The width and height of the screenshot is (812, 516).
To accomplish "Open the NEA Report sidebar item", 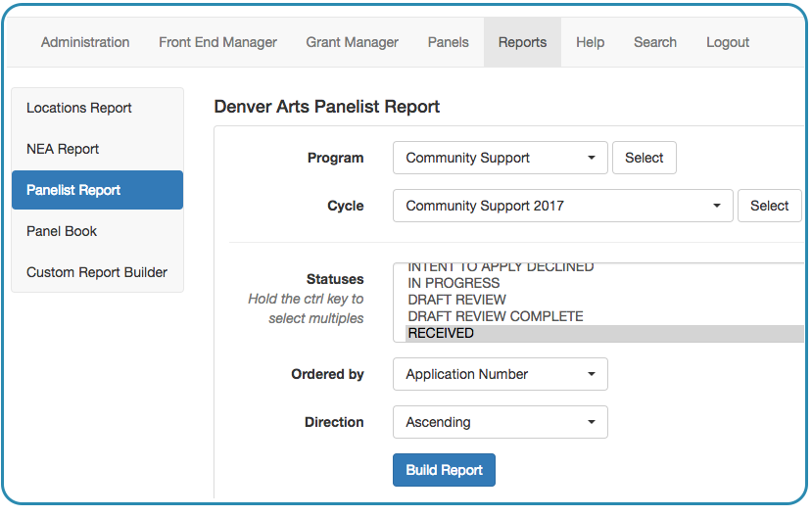I will click(x=97, y=149).
